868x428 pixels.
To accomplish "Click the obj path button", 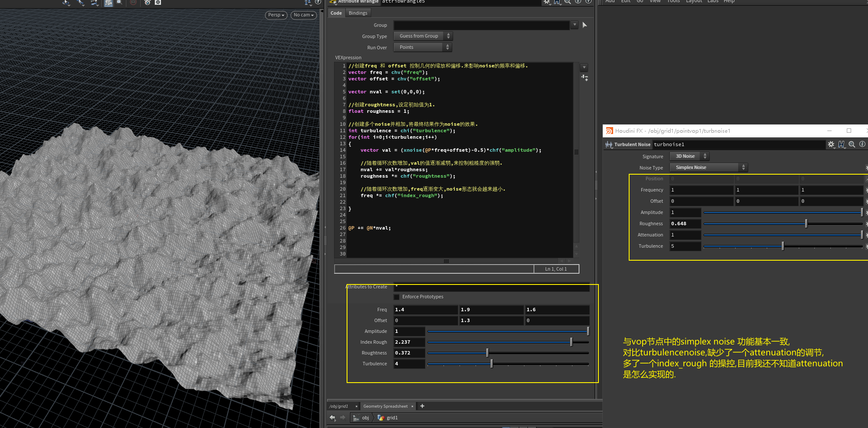I will [365, 418].
